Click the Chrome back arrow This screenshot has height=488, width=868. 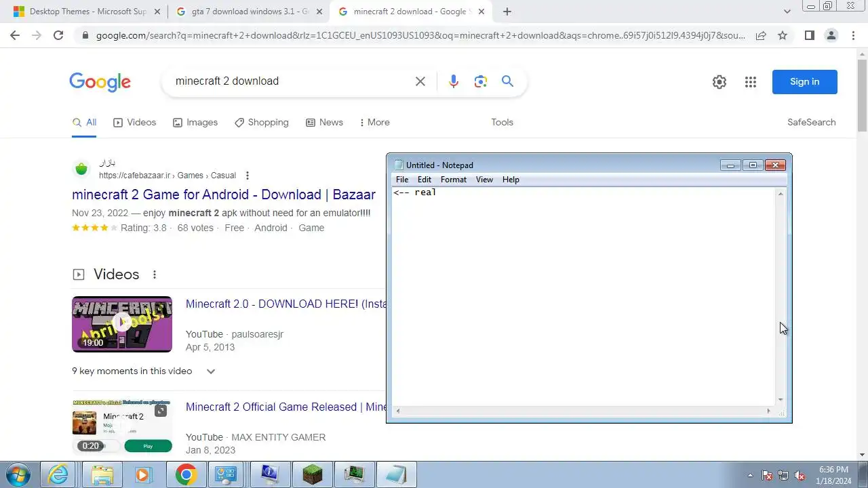15,35
